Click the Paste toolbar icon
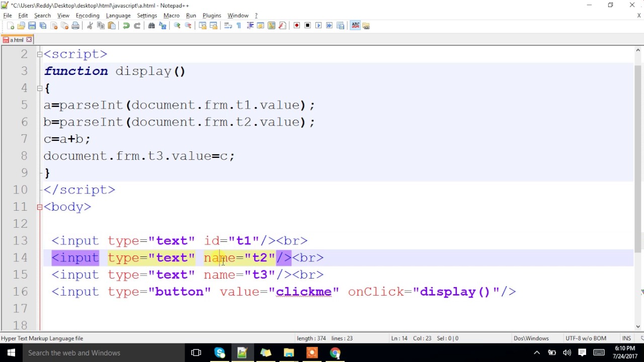 click(x=112, y=26)
